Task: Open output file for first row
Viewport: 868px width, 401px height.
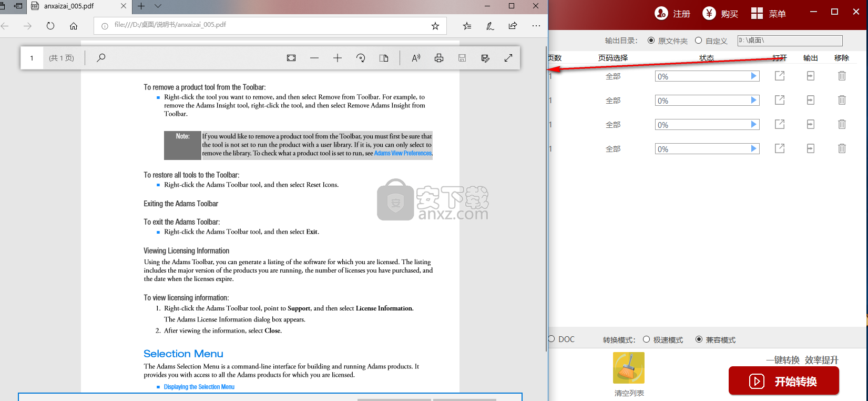Action: 780,76
